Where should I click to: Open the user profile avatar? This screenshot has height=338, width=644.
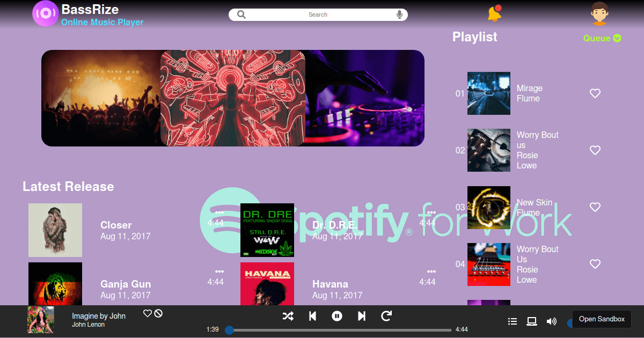click(x=599, y=13)
